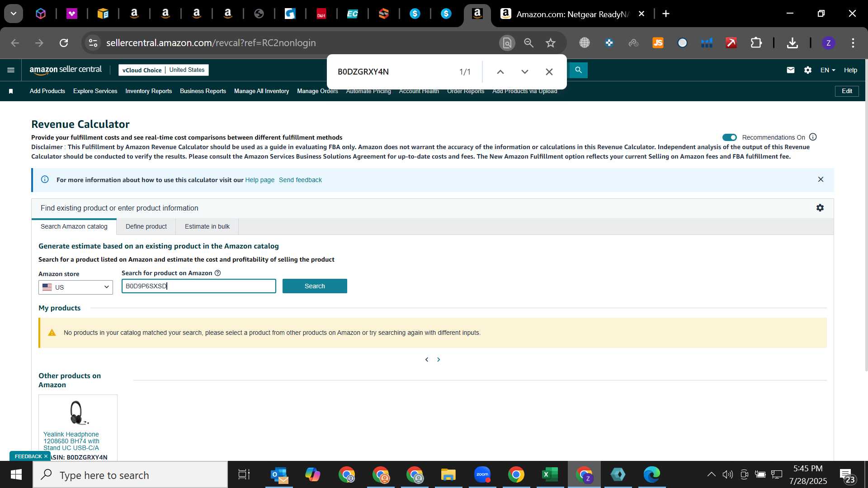Open Zoom from the taskbar
The image size is (868, 488).
tap(482, 475)
